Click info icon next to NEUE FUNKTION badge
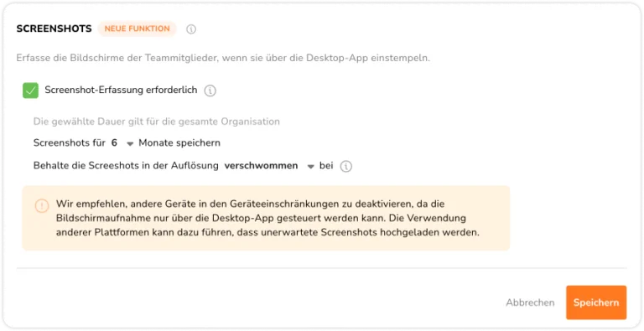The width and height of the screenshot is (644, 331). click(191, 29)
